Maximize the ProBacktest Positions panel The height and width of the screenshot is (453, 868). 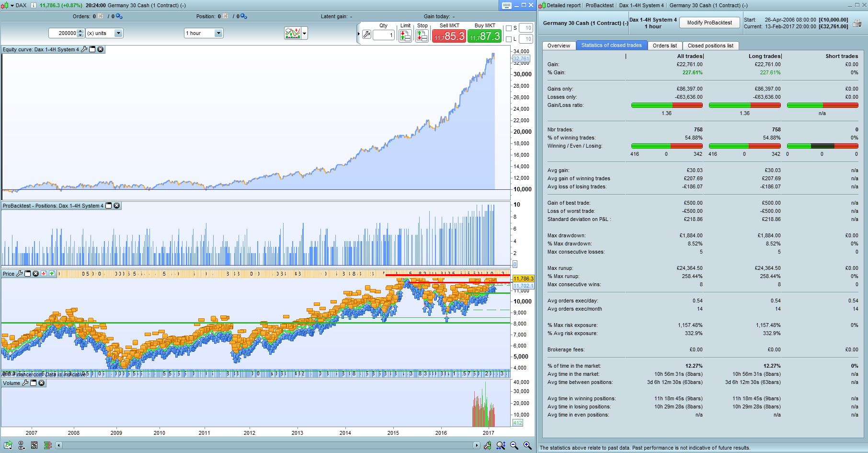(x=109, y=206)
